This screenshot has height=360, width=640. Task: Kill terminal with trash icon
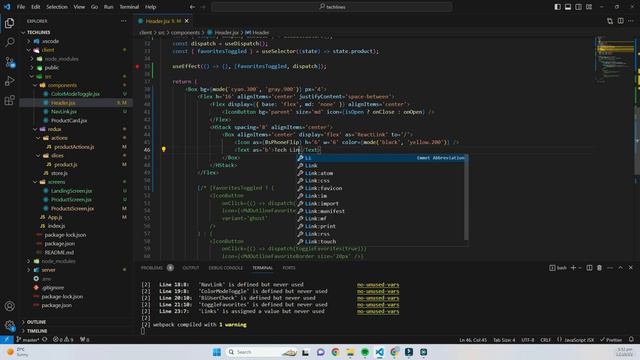click(x=599, y=268)
